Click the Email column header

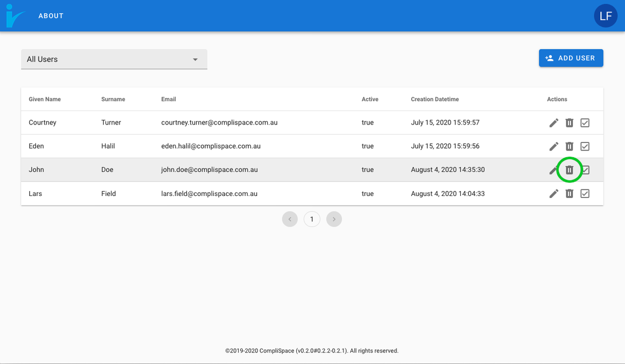pos(169,99)
